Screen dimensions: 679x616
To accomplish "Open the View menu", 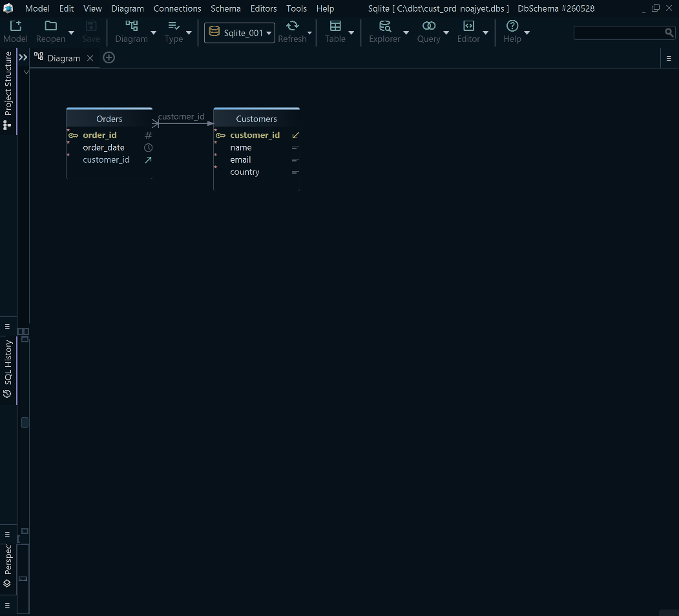I will [x=92, y=8].
